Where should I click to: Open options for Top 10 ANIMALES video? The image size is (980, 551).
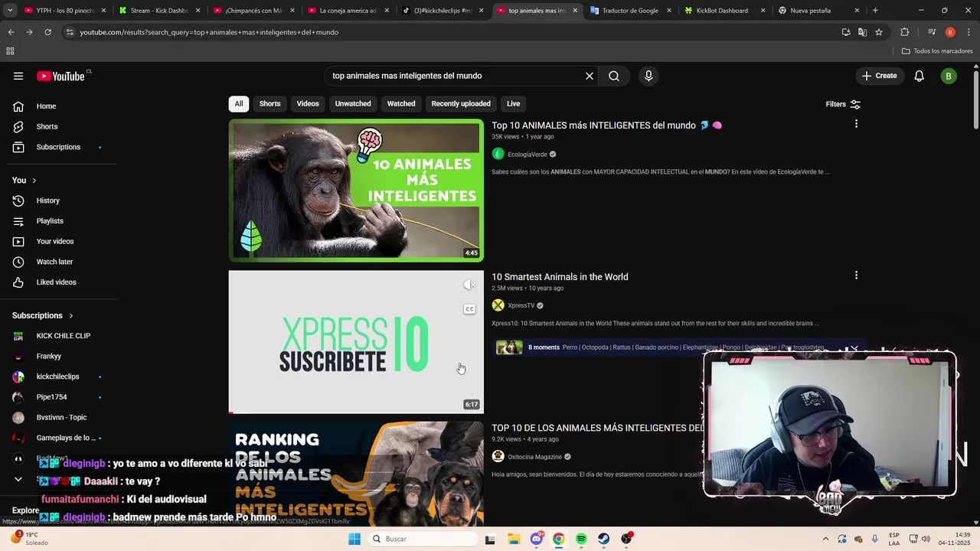click(x=856, y=124)
